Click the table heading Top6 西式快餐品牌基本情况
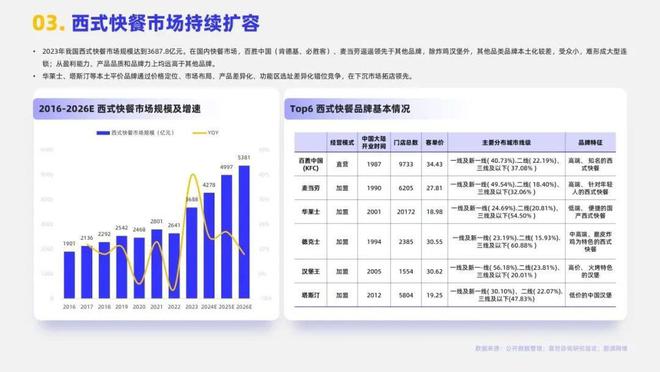The width and height of the screenshot is (660, 372). coord(350,109)
